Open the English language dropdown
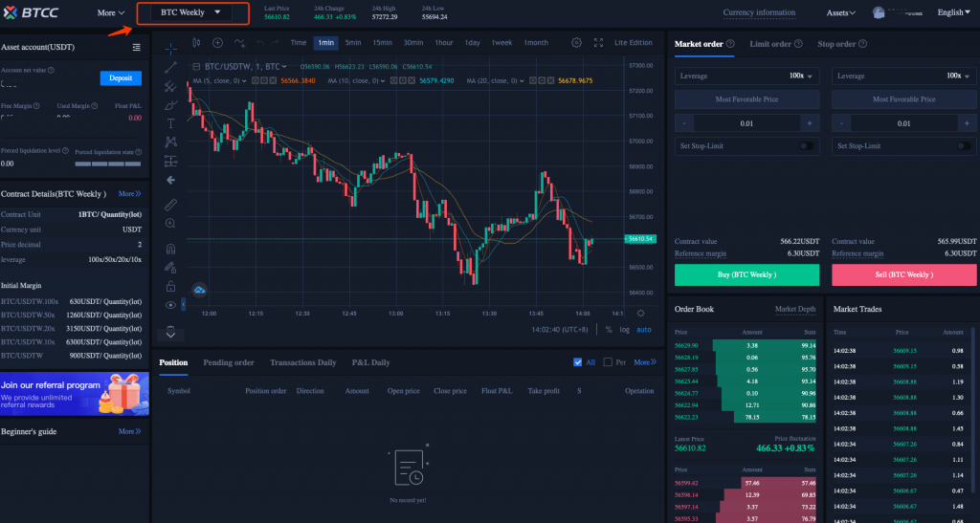The height and width of the screenshot is (523, 980). click(x=954, y=12)
